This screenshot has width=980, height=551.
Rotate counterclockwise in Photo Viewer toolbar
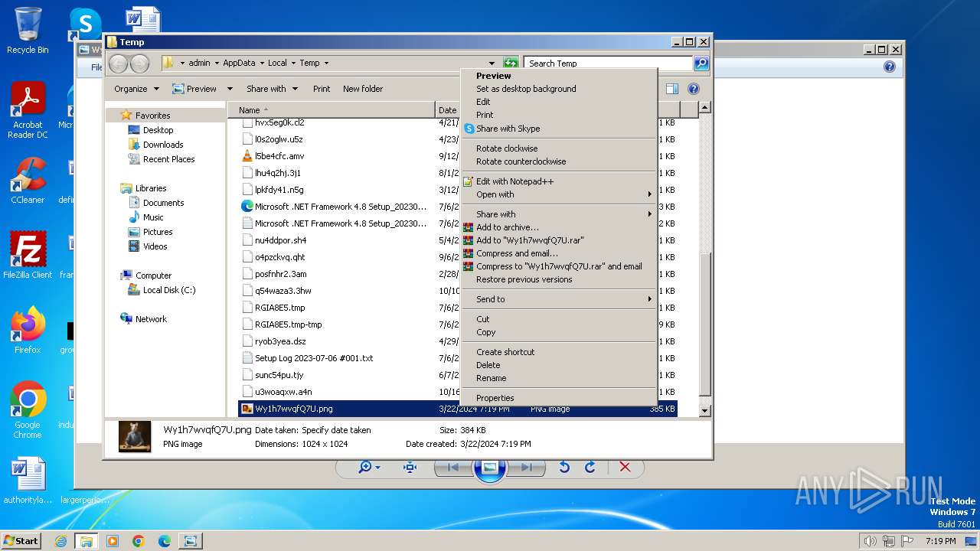[564, 467]
